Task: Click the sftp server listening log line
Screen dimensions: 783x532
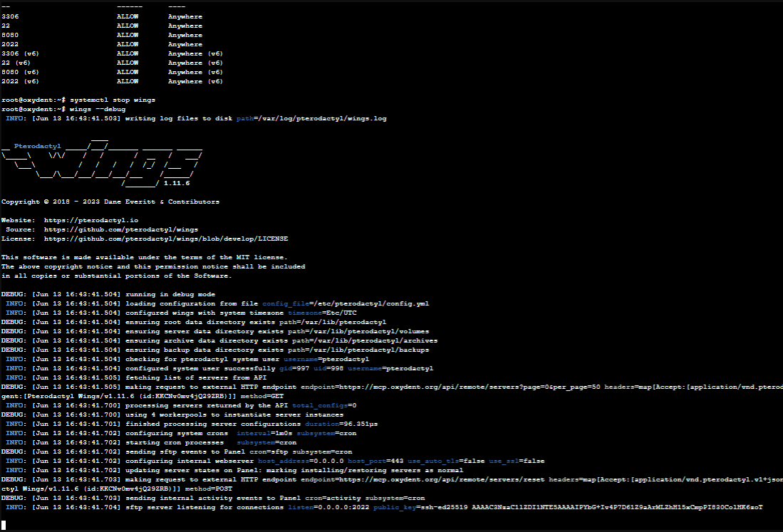Action: pyautogui.click(x=382, y=507)
